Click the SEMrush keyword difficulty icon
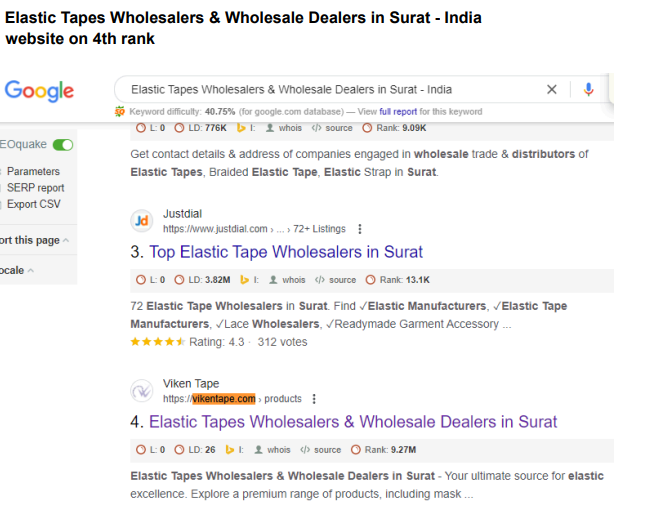Viewport: 645px width, 524px height. (119, 111)
